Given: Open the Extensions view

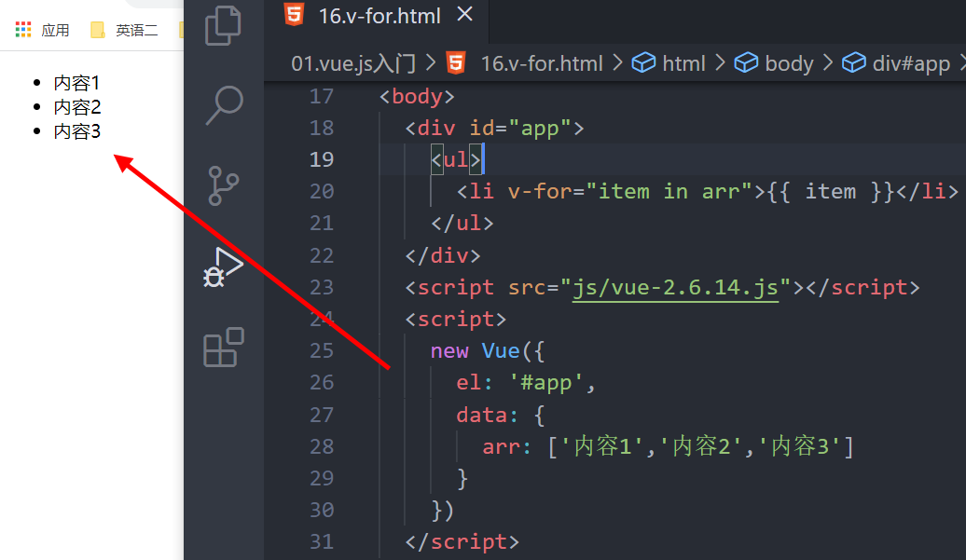Looking at the screenshot, I should pyautogui.click(x=223, y=348).
